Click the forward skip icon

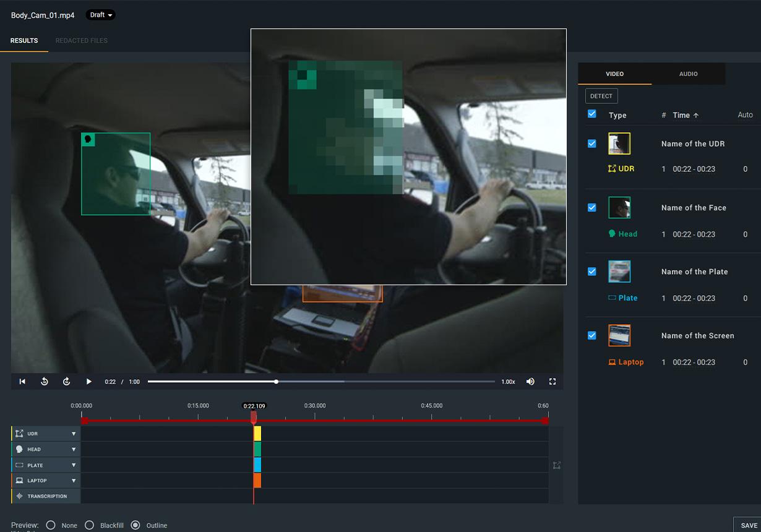[67, 382]
